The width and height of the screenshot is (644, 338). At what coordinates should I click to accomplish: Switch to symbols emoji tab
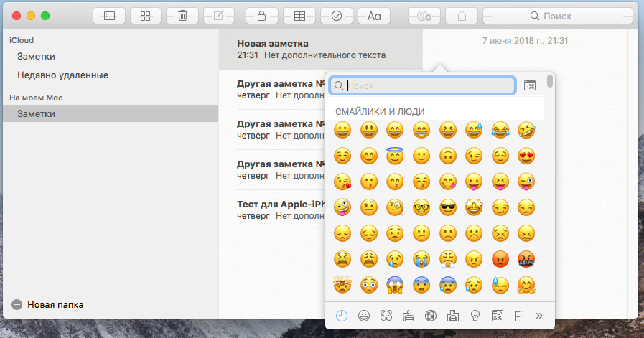pyautogui.click(x=498, y=316)
